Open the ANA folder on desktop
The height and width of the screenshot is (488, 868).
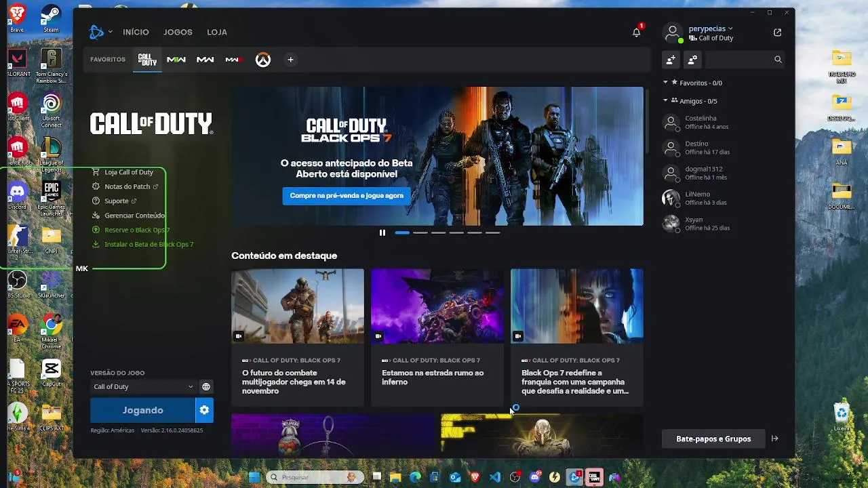click(842, 151)
